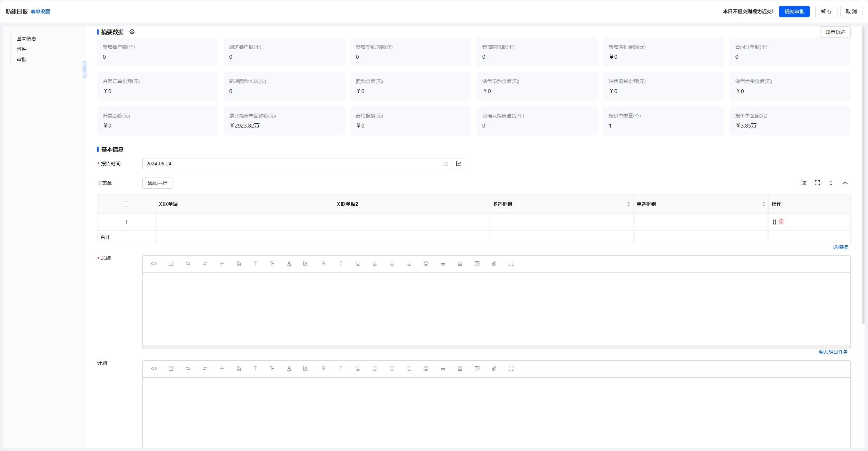868x451 pixels.
Task: Attach a file in 计划 editor
Action: click(x=494, y=369)
